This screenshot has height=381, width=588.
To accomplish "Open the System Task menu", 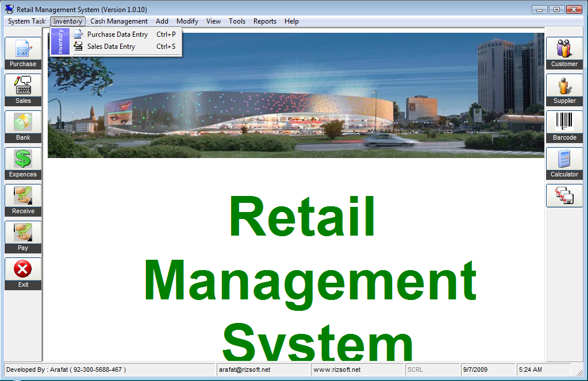I will (x=26, y=21).
